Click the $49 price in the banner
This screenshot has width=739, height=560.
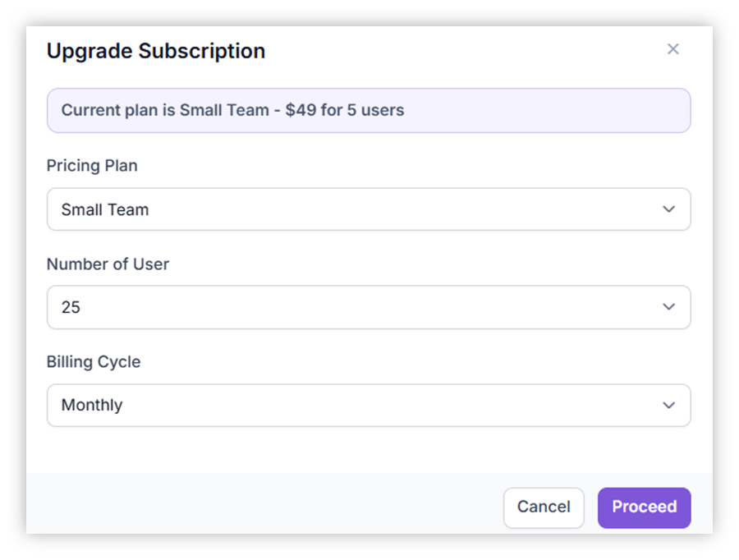pyautogui.click(x=301, y=110)
